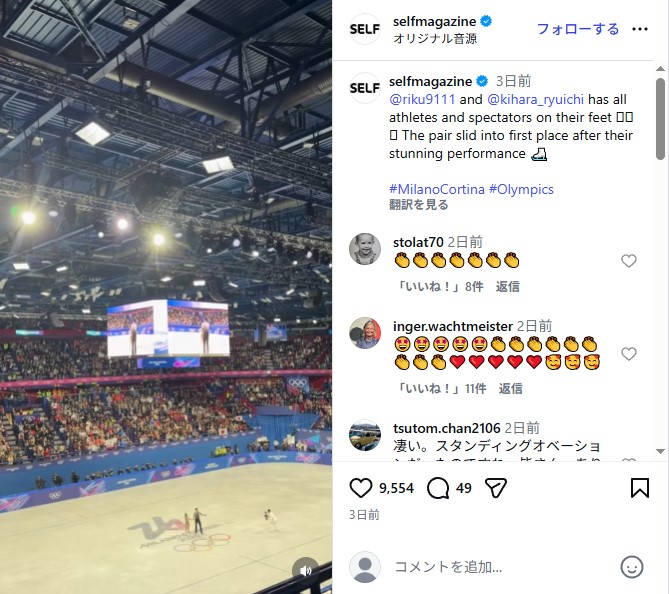
Task: Toggle video sound with speaker icon
Action: [305, 571]
